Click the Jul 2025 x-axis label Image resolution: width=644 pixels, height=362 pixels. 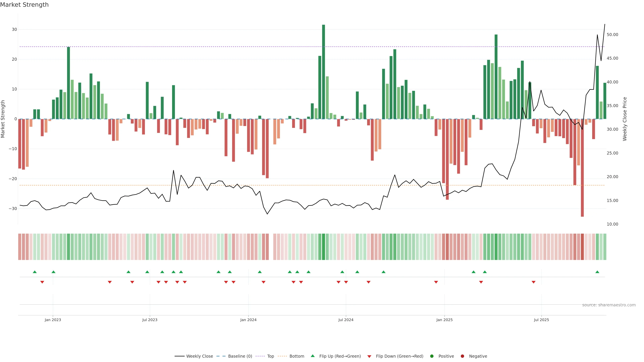click(541, 320)
